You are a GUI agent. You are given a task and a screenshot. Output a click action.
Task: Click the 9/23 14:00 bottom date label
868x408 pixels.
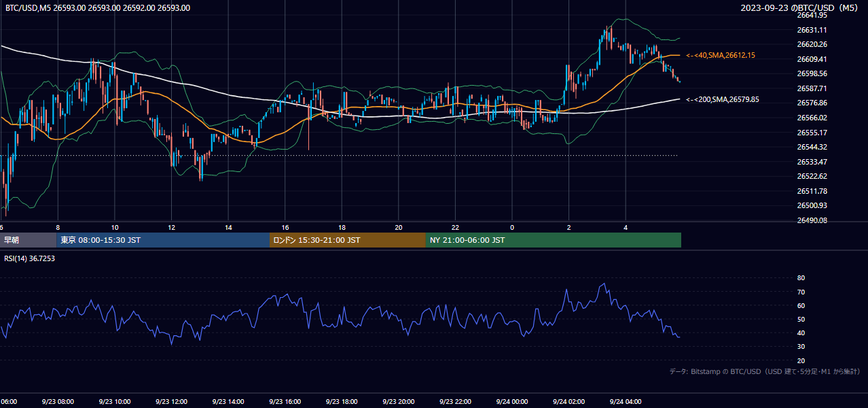[x=228, y=402]
